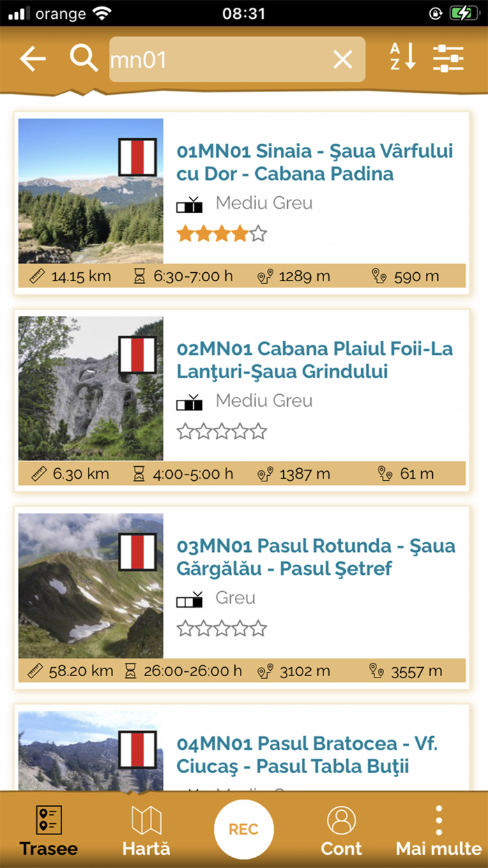Switch to the Trasee tab
This screenshot has width=488, height=868.
47,821
